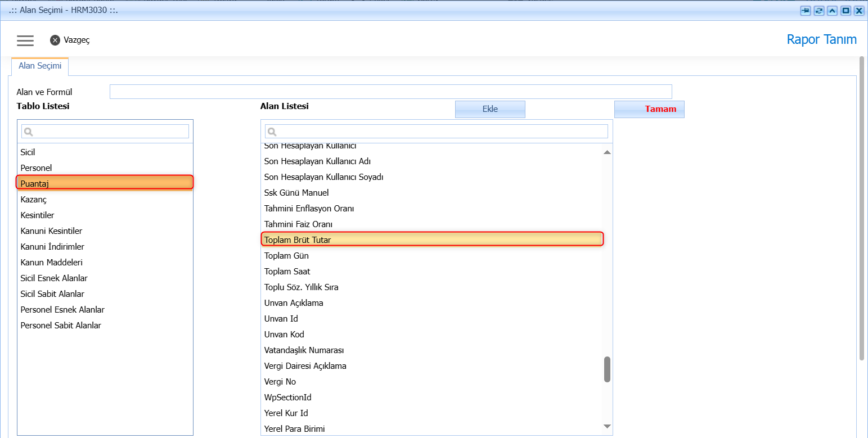The image size is (868, 438).
Task: Select Son Hesaplayan Kullanıcı Adı field
Action: (x=432, y=161)
